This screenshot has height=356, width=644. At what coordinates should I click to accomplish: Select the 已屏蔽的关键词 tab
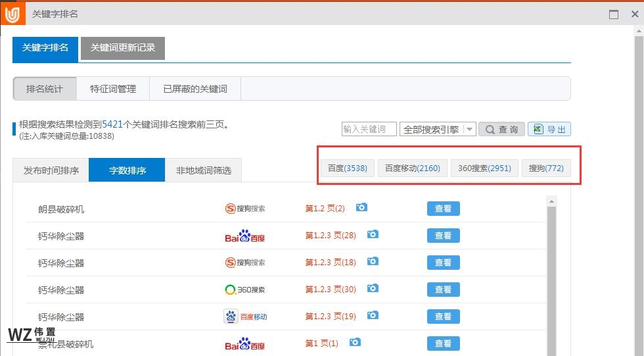click(x=195, y=89)
